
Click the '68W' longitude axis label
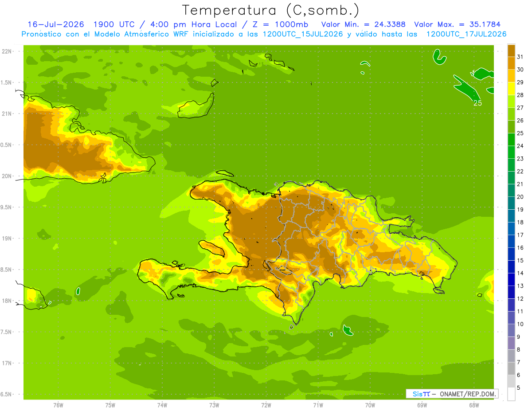474,405
